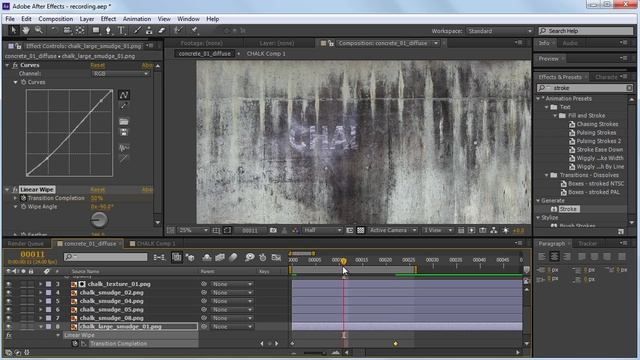Open the Channel RGB dropdown

tap(120, 73)
